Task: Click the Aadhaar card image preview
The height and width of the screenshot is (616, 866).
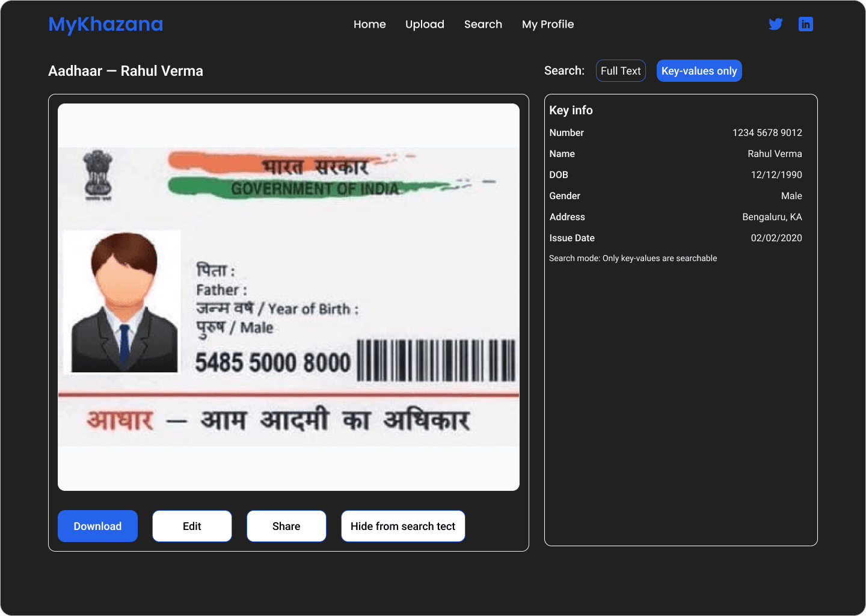Action: [289, 297]
